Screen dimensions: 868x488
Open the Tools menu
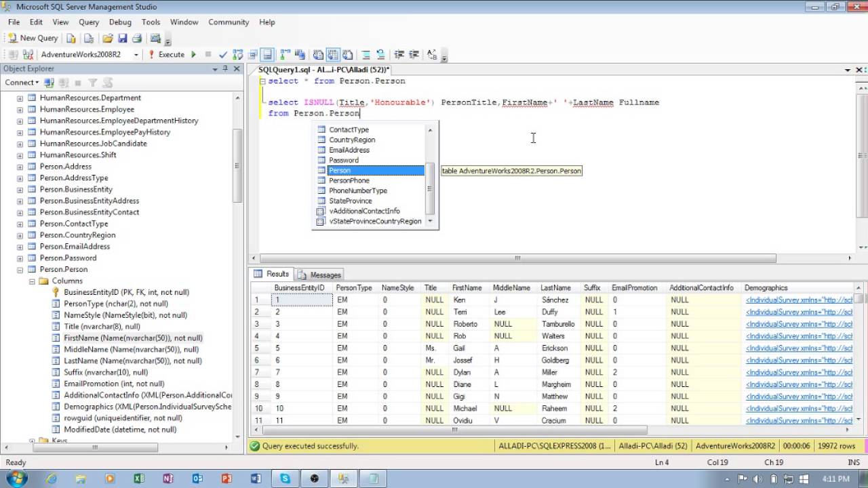coord(151,22)
